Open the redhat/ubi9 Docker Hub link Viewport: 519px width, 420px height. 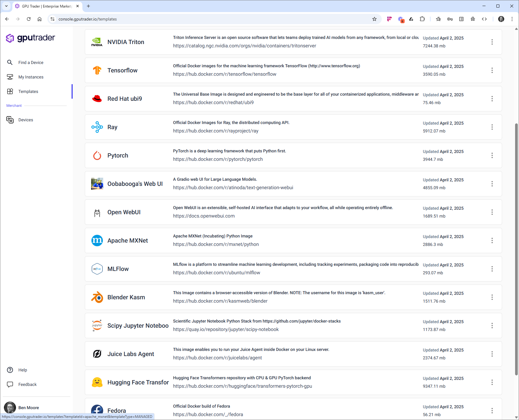click(213, 103)
